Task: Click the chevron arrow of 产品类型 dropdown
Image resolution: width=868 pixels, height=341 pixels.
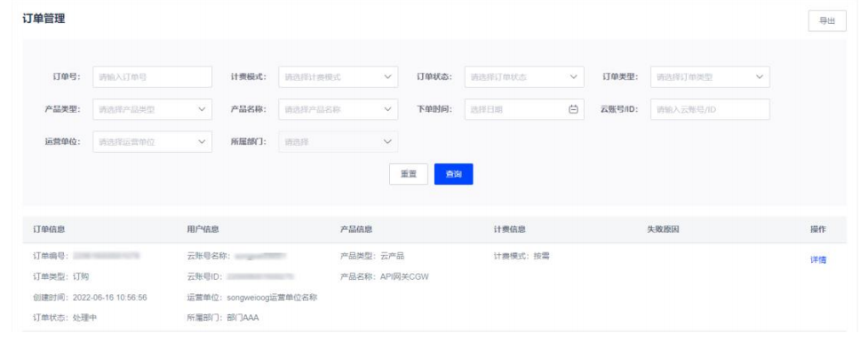Action: (202, 109)
